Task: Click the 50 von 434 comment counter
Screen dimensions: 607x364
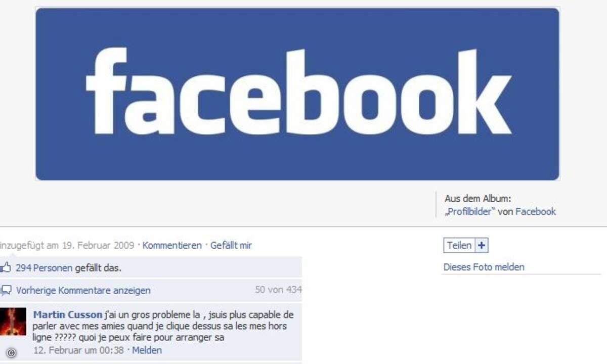Action: (278, 290)
